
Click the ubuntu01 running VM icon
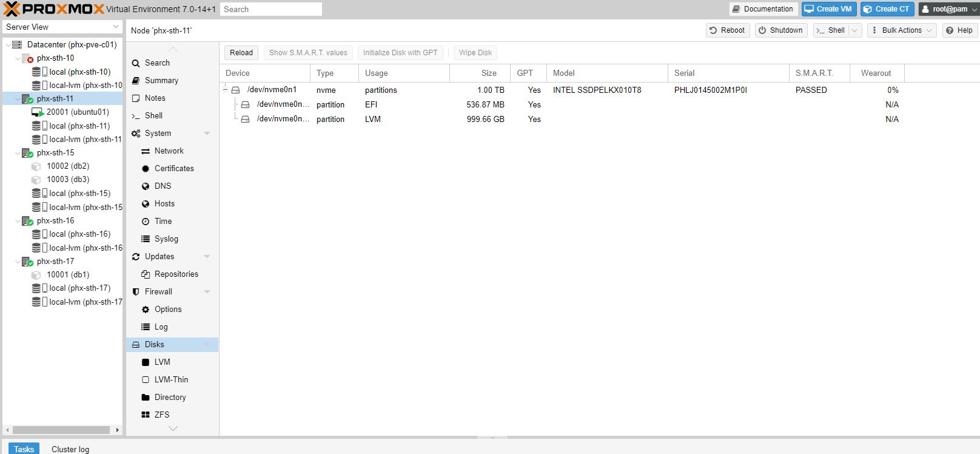point(37,112)
